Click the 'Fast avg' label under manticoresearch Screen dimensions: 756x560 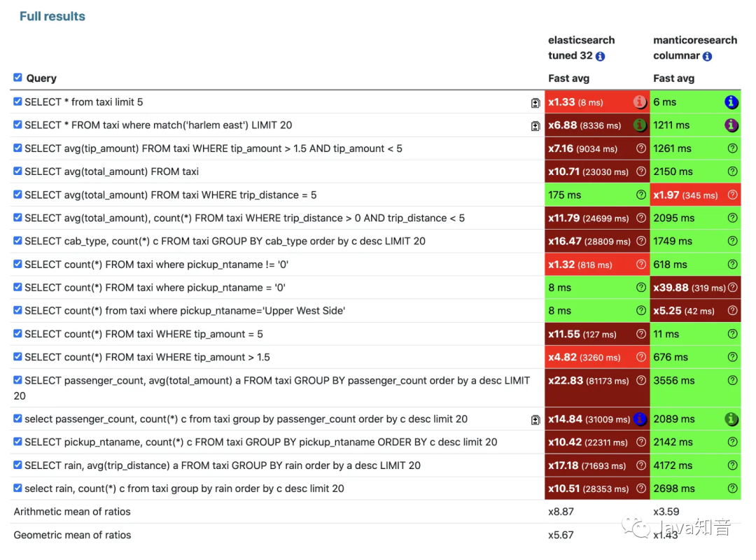coord(674,78)
